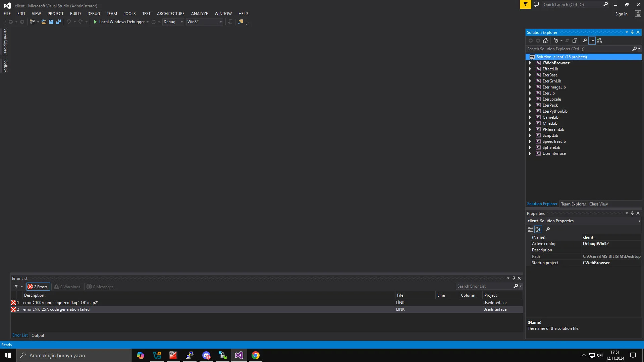
Task: Open the Server Explorer side tab
Action: point(5,42)
